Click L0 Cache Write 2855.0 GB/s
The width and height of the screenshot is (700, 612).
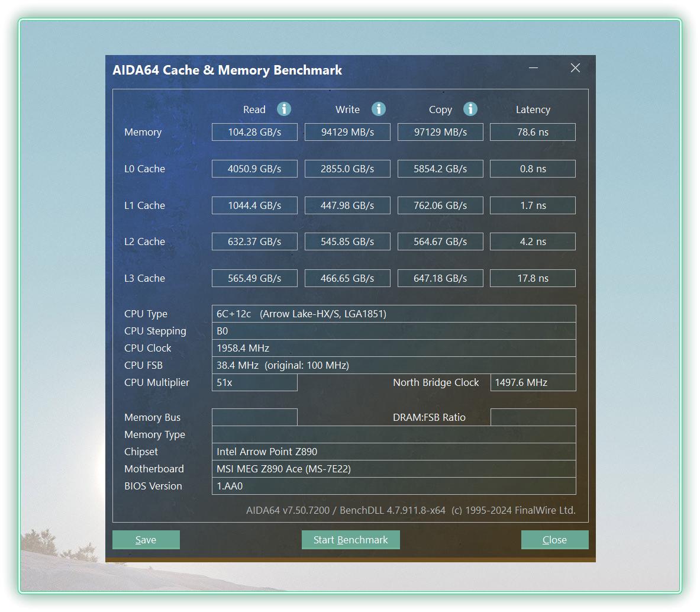pyautogui.click(x=347, y=169)
